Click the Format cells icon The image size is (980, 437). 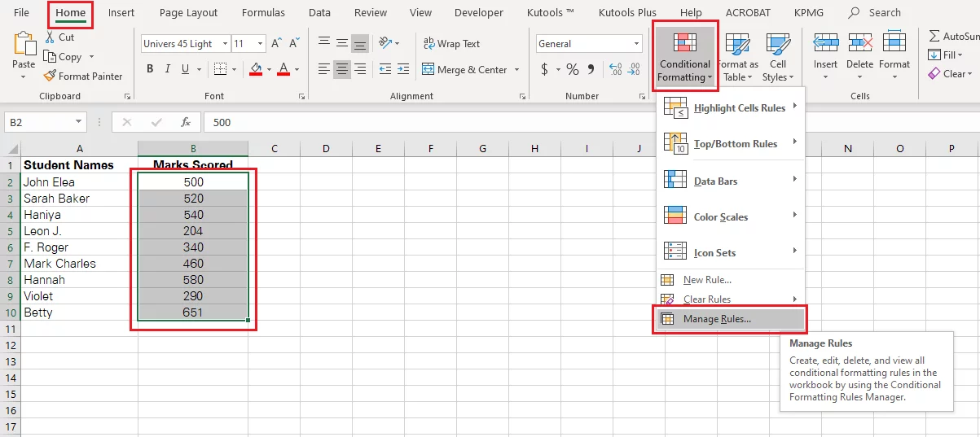click(894, 42)
